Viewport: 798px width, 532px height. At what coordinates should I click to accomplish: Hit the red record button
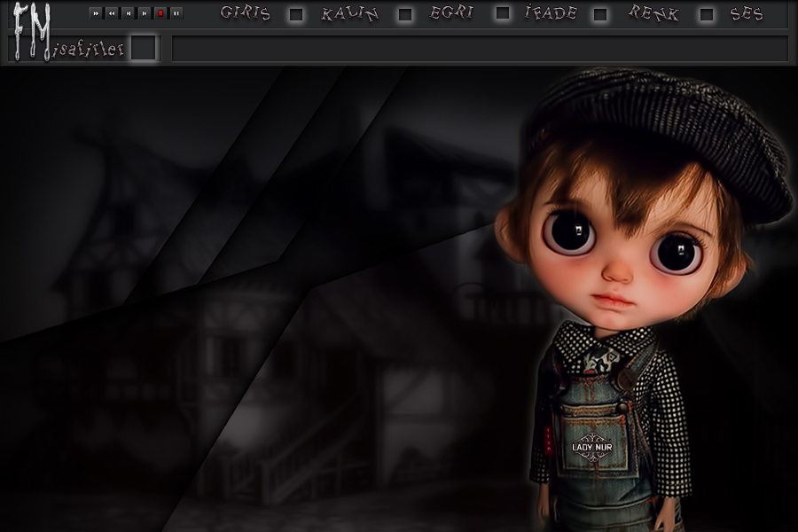(160, 13)
